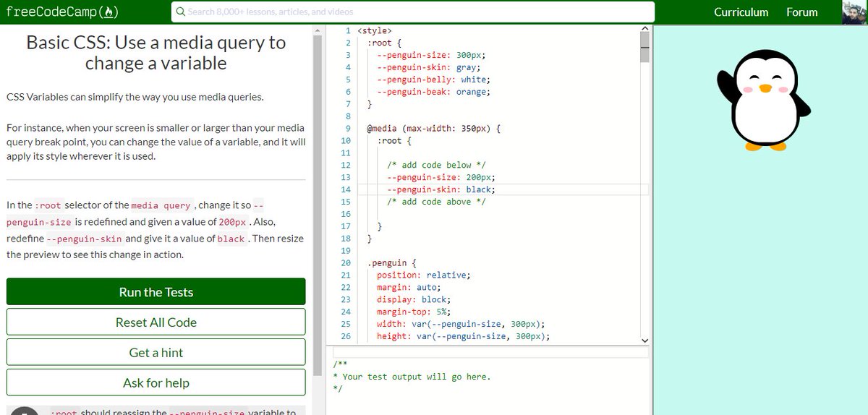Viewport: 868px width, 415px height.
Task: Click the challenge title heading
Action: (156, 53)
